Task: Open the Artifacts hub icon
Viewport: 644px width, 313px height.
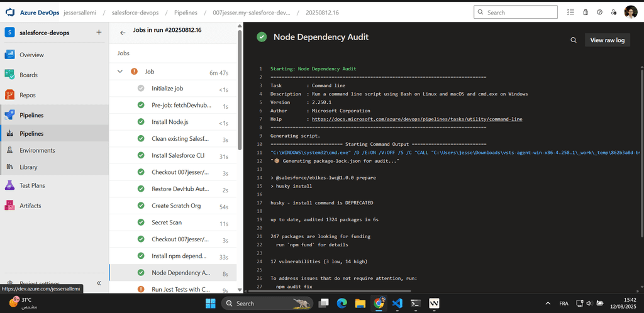Action: pyautogui.click(x=10, y=206)
